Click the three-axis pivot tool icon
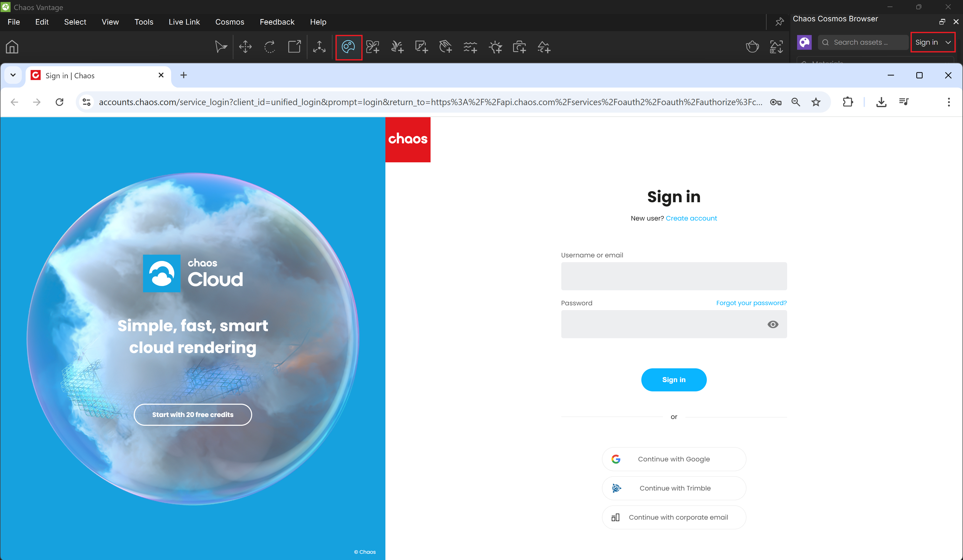Screen dimensions: 963x560 (319, 47)
